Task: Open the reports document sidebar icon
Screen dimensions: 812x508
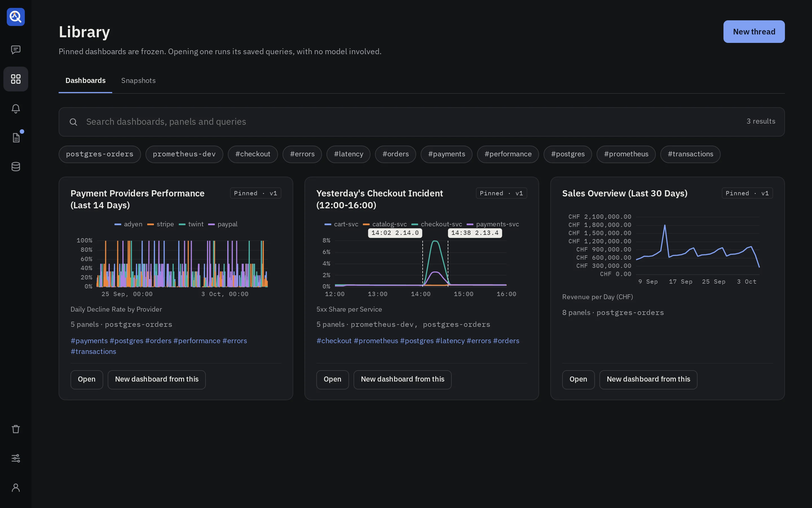Action: (x=16, y=137)
